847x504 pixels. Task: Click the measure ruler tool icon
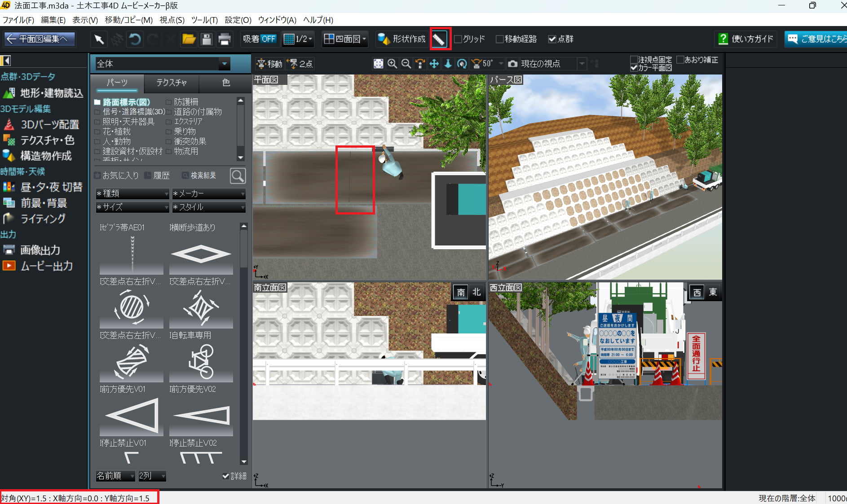(439, 39)
